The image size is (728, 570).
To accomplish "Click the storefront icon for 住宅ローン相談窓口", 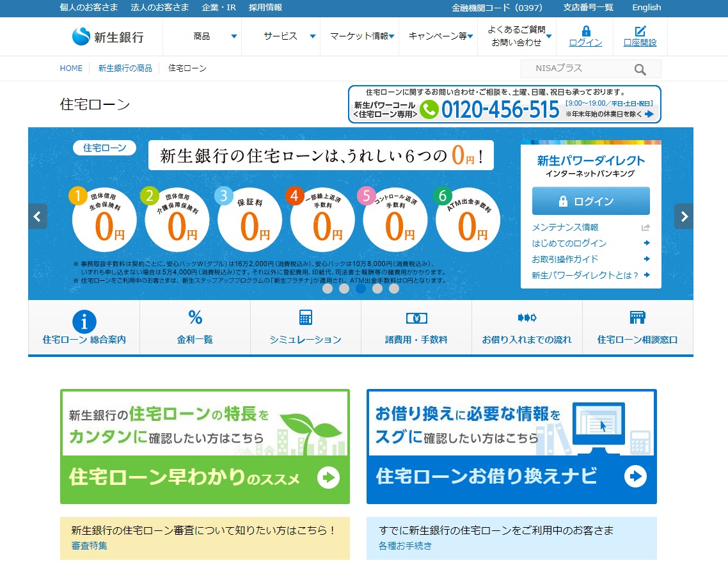I will pyautogui.click(x=637, y=317).
